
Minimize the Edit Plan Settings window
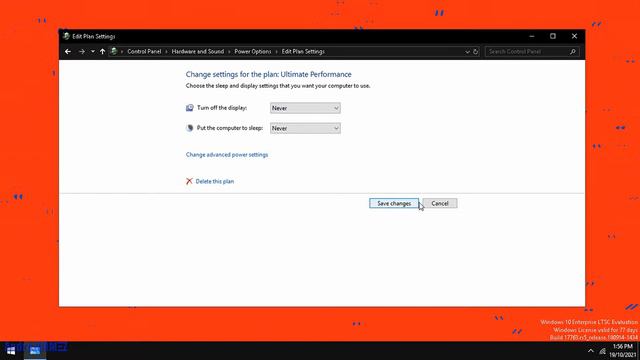(531, 36)
